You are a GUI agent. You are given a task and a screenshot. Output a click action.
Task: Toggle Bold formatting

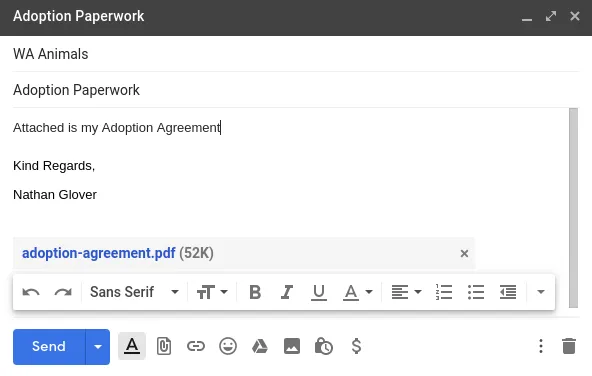(255, 292)
